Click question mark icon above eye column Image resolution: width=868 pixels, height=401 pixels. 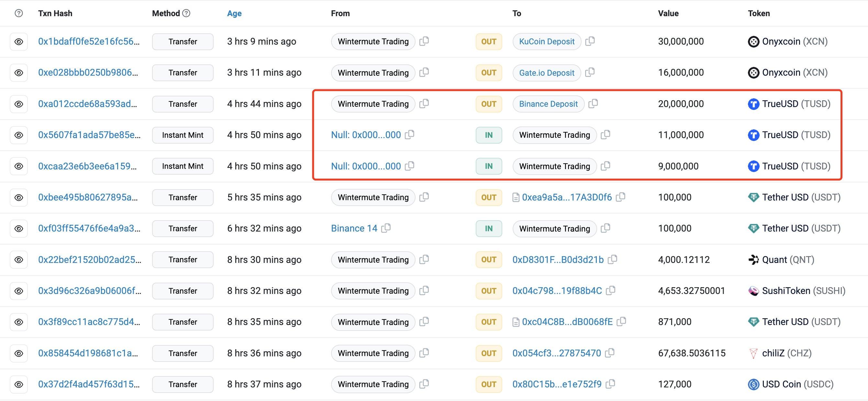[19, 13]
